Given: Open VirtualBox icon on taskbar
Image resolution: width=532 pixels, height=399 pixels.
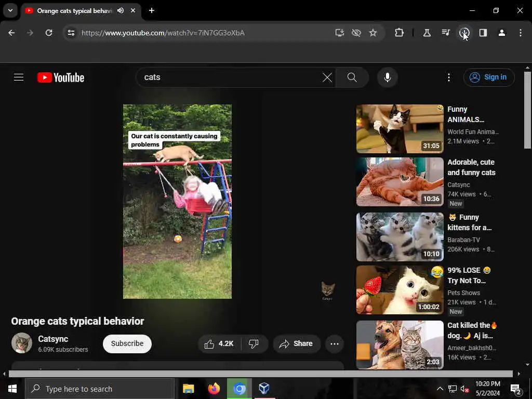Looking at the screenshot, I should tap(264, 389).
